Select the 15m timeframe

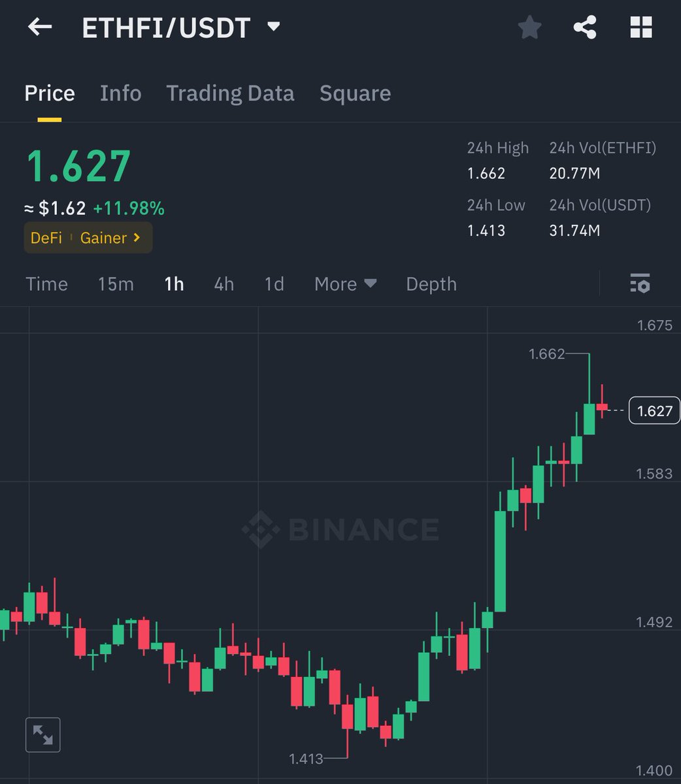point(115,284)
